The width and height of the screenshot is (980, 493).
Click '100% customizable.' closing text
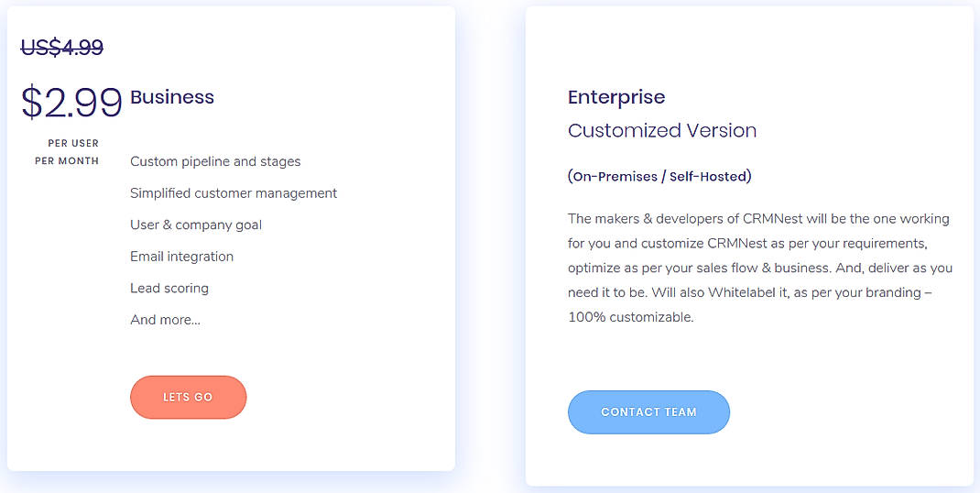[x=631, y=318]
